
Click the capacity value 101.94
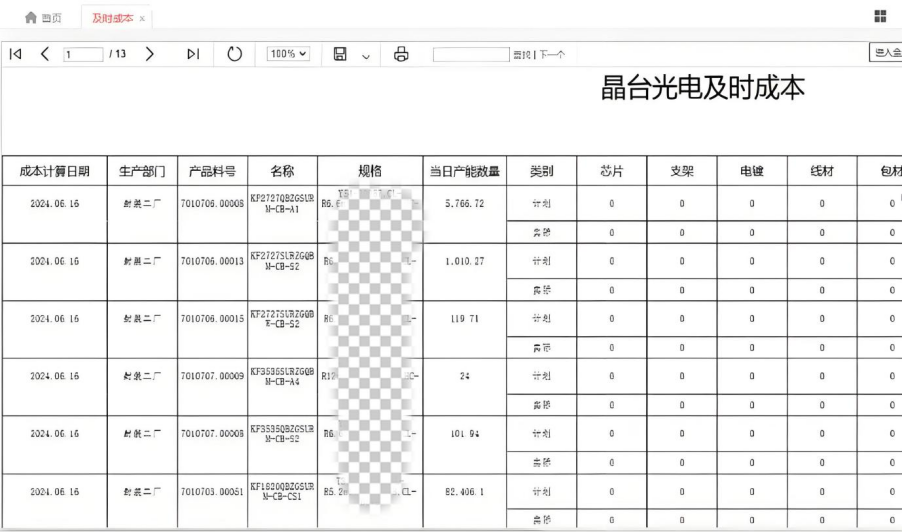coord(465,434)
